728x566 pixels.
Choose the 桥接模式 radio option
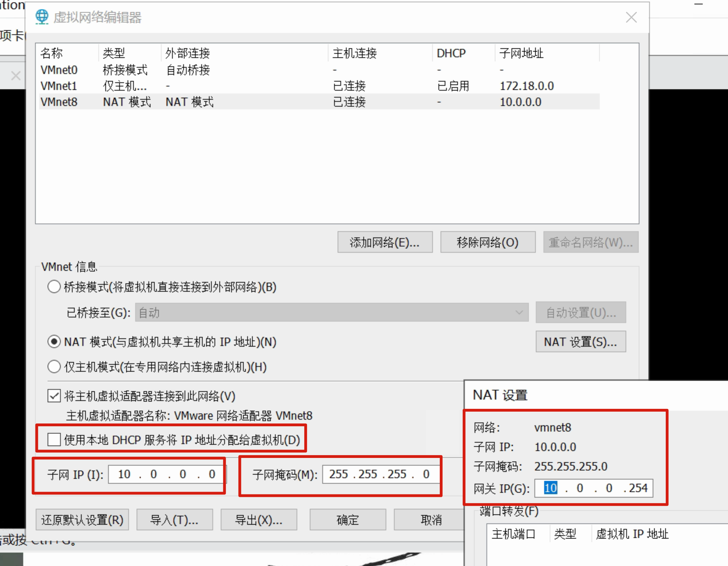click(54, 287)
